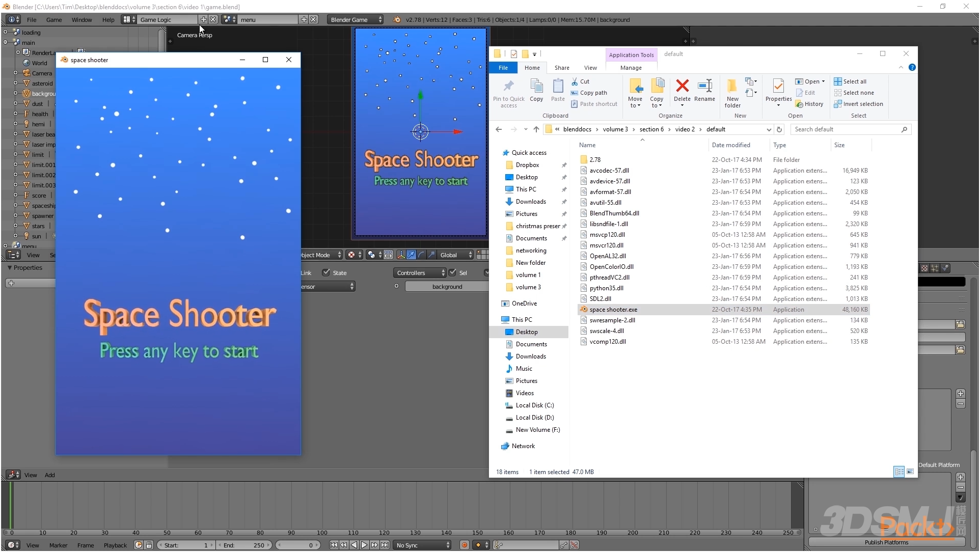Open Blender's Help menu

click(x=108, y=19)
